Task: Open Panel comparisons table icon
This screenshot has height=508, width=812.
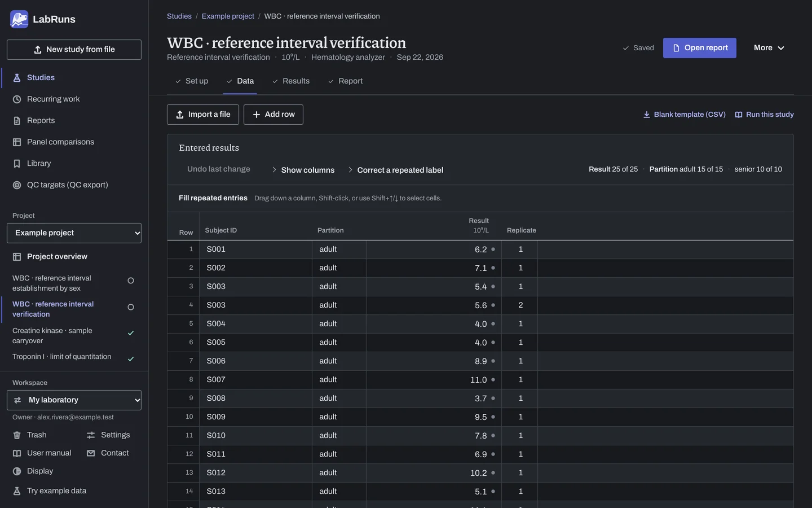Action: point(17,142)
